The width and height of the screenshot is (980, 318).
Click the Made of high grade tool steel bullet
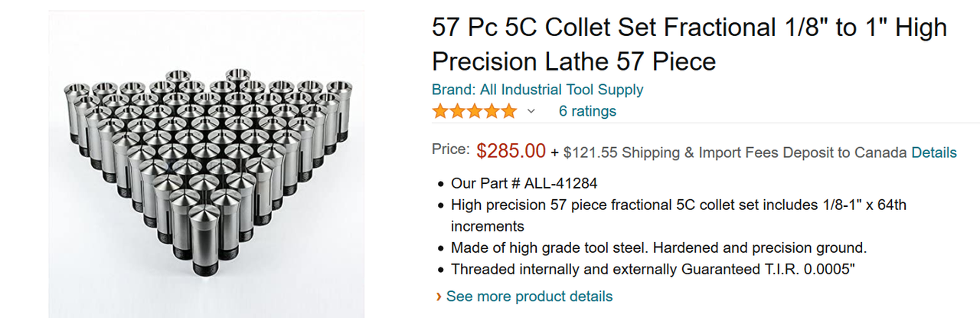coord(658,248)
